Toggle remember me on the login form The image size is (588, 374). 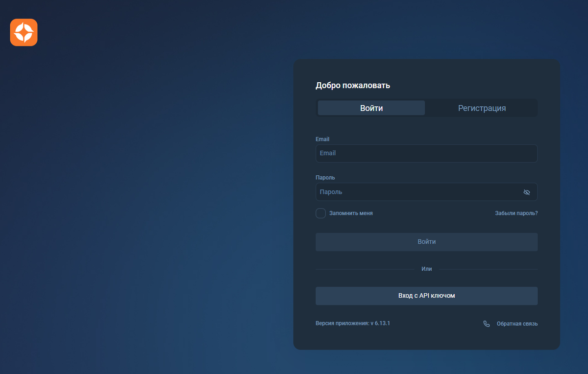pos(320,213)
